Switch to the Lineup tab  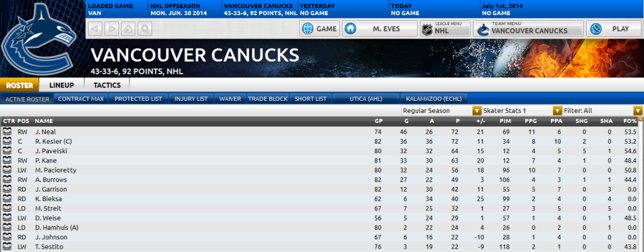click(62, 85)
